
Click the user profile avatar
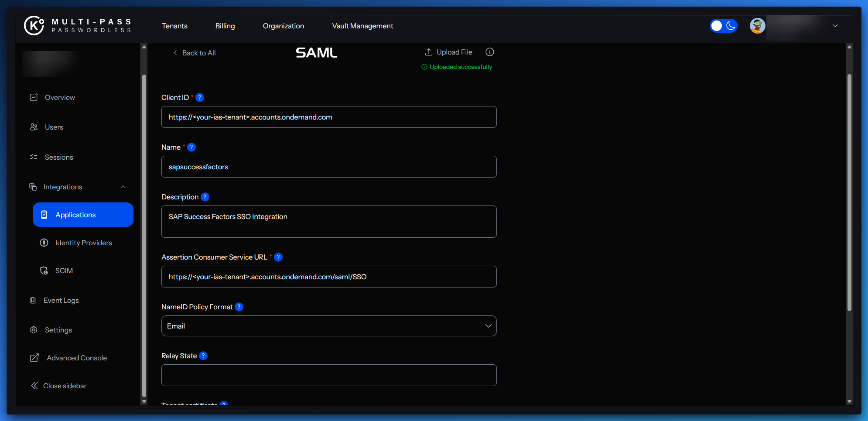pyautogui.click(x=757, y=26)
